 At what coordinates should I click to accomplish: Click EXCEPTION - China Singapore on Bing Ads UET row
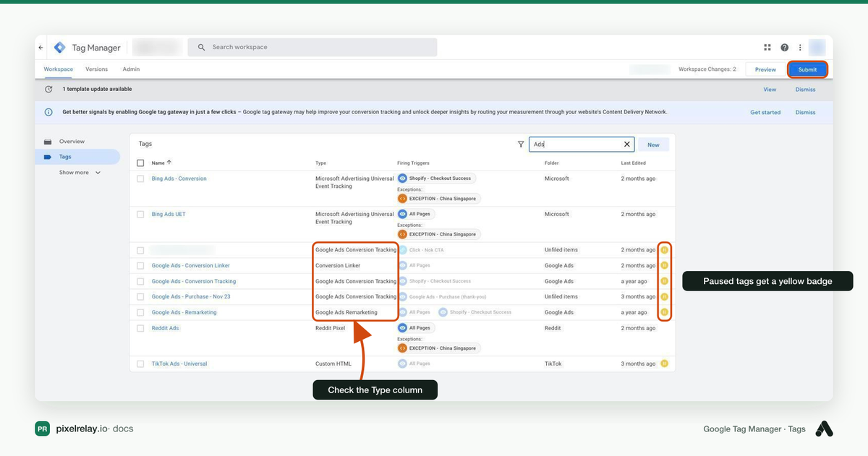pos(438,234)
